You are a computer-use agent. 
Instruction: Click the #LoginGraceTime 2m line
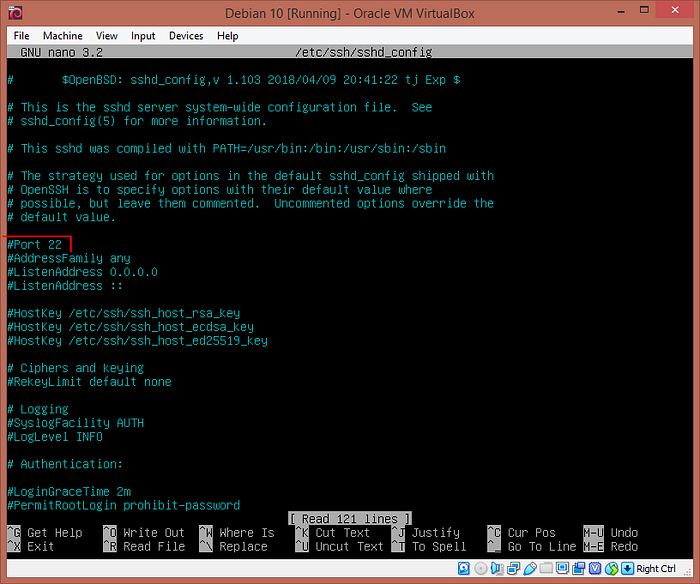[x=69, y=492]
